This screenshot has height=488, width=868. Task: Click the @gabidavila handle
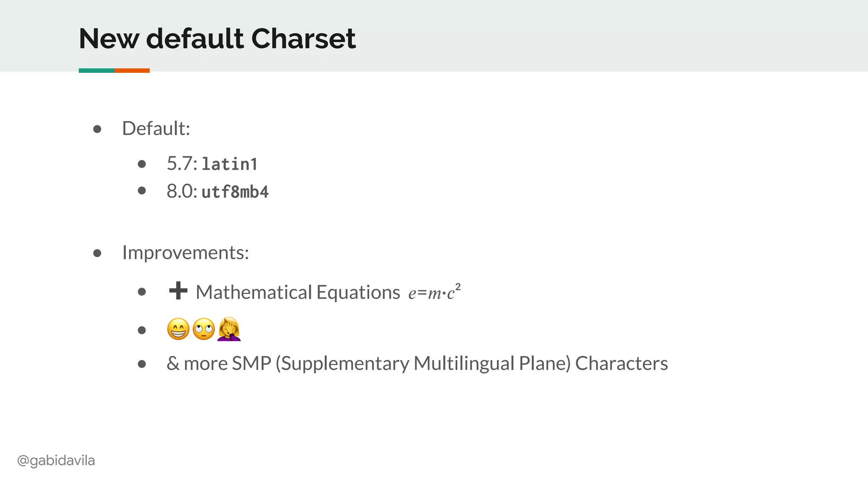click(x=56, y=460)
